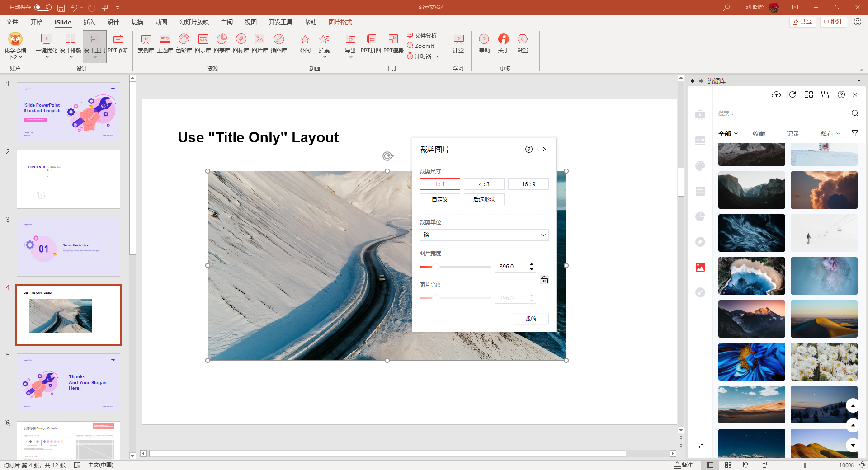Viewport: 868px width, 470px height.
Task: Click the PPT拼图 tool icon
Action: tap(371, 44)
